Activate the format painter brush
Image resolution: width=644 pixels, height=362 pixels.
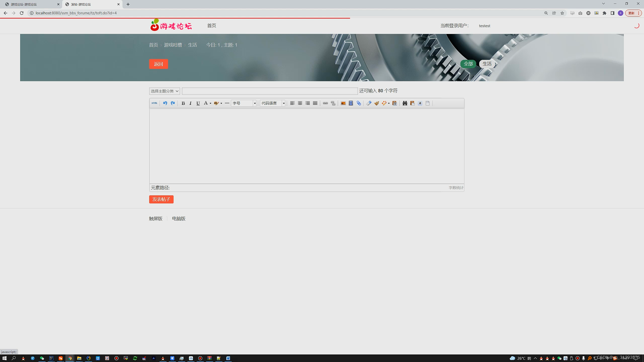tap(377, 103)
